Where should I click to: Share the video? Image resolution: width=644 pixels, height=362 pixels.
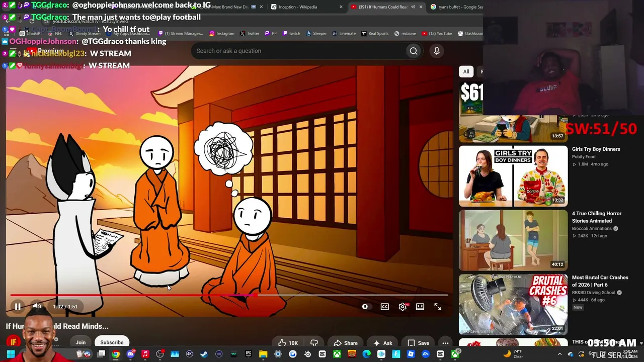pos(346,343)
